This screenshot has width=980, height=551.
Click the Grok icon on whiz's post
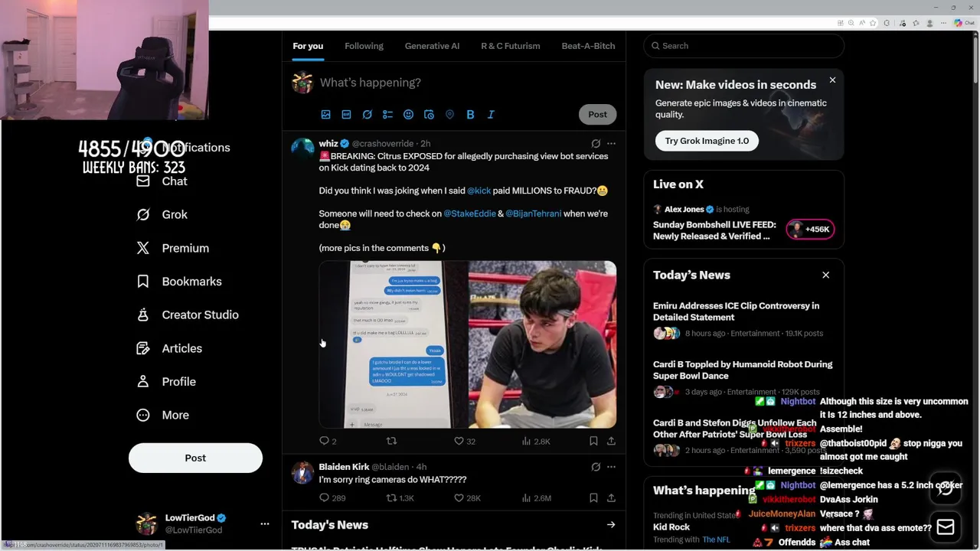(x=596, y=143)
